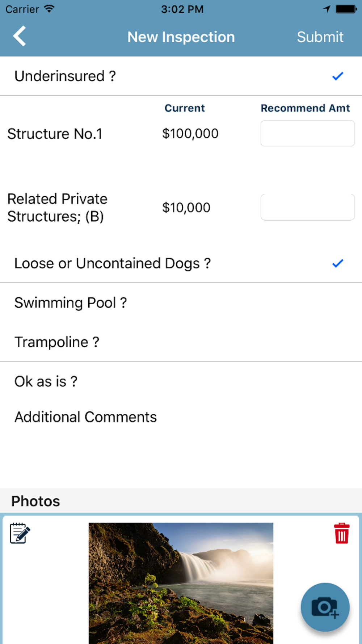Tap the Wi-Fi status icon
Viewport: 362px width, 644px height.
click(x=49, y=9)
